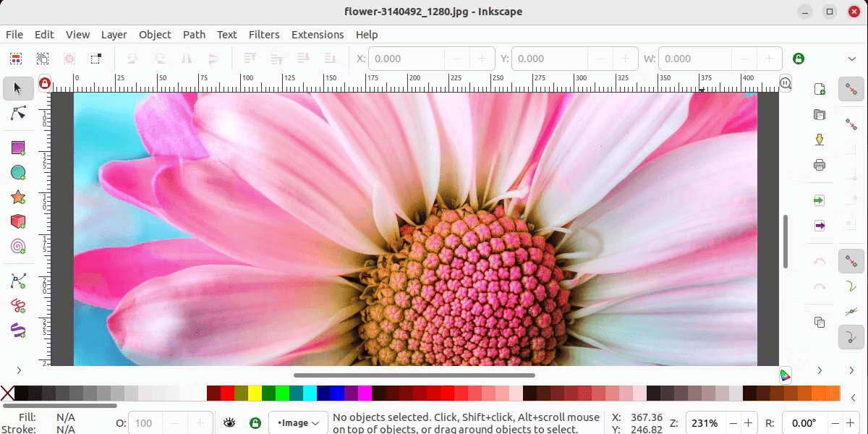Expand the commands bar overflow arrow
Image resolution: width=868 pixels, height=434 pixels.
coord(820,370)
